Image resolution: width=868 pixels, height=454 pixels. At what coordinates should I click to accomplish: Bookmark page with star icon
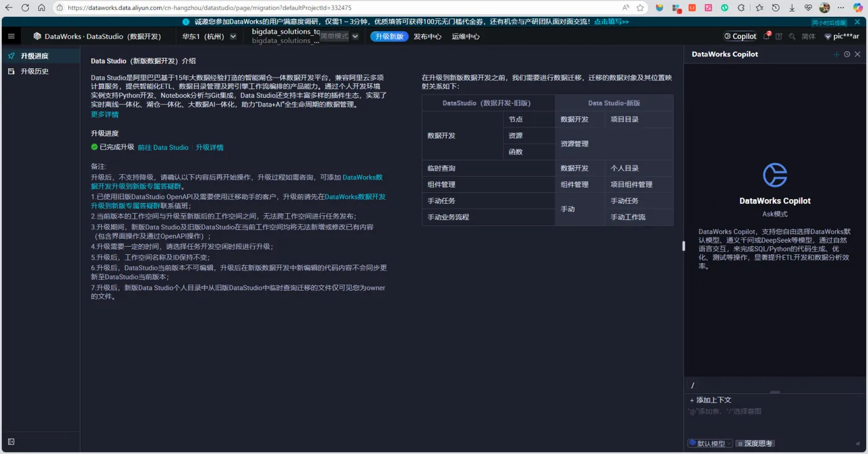640,8
